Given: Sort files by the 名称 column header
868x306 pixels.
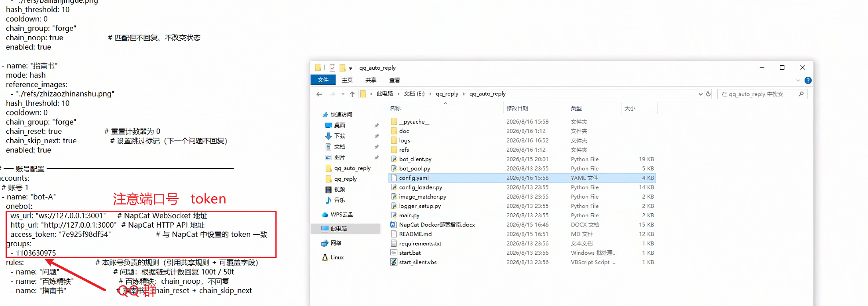Looking at the screenshot, I should pos(445,108).
